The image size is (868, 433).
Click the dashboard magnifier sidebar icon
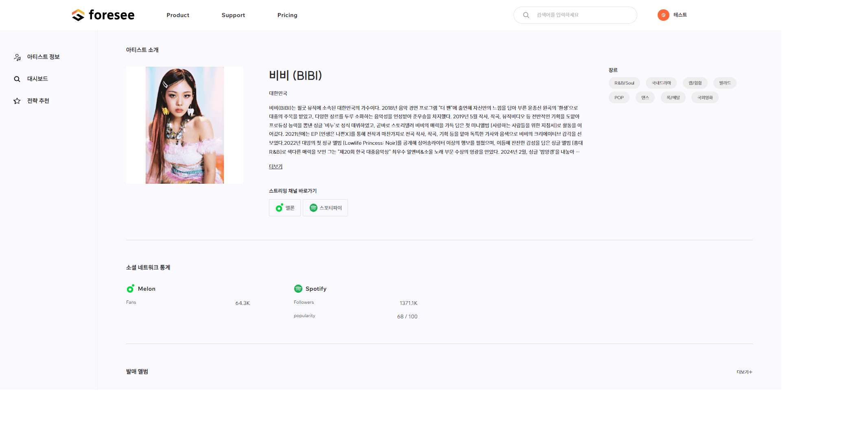(x=17, y=79)
